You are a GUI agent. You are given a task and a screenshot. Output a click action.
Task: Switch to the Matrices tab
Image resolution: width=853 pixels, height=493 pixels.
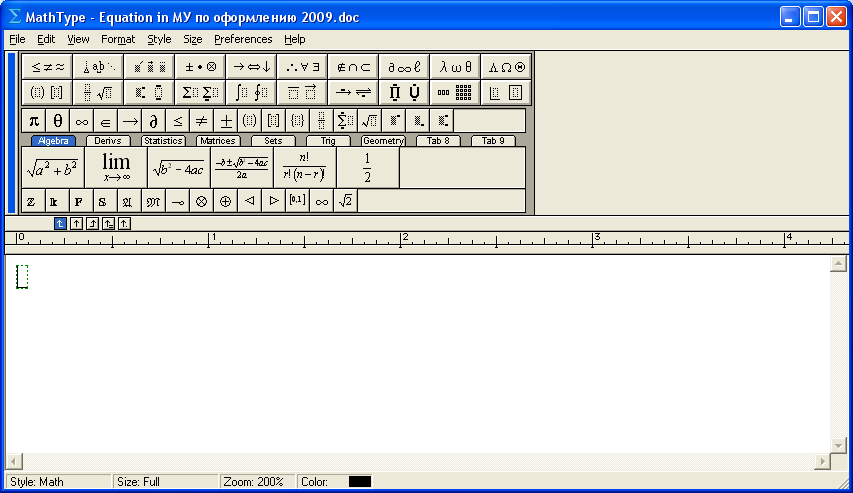tap(218, 140)
